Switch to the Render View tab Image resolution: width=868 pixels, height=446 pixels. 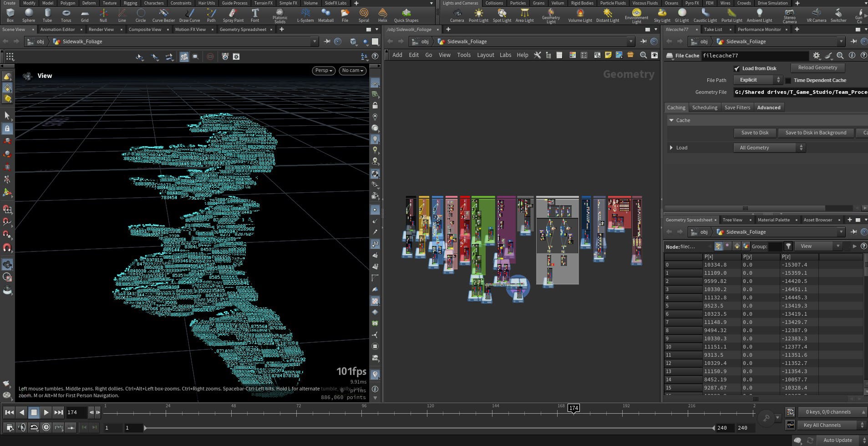pos(101,30)
